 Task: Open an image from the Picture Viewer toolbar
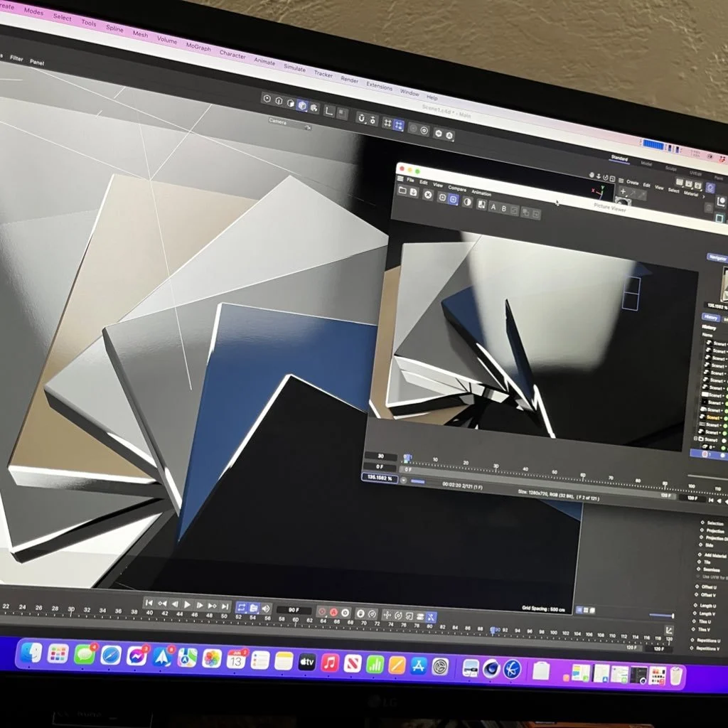coord(402,191)
